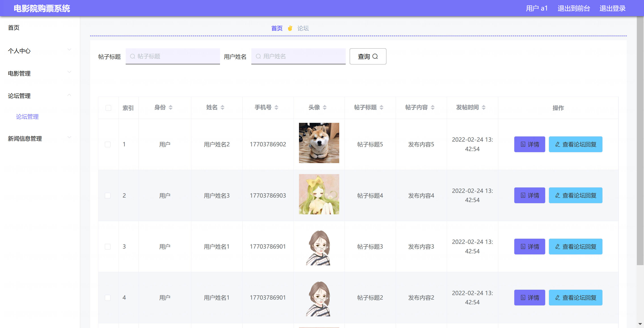This screenshot has height=328, width=644.
Task: Click the sort arrows beside 发帖时间
Action: coord(483,107)
